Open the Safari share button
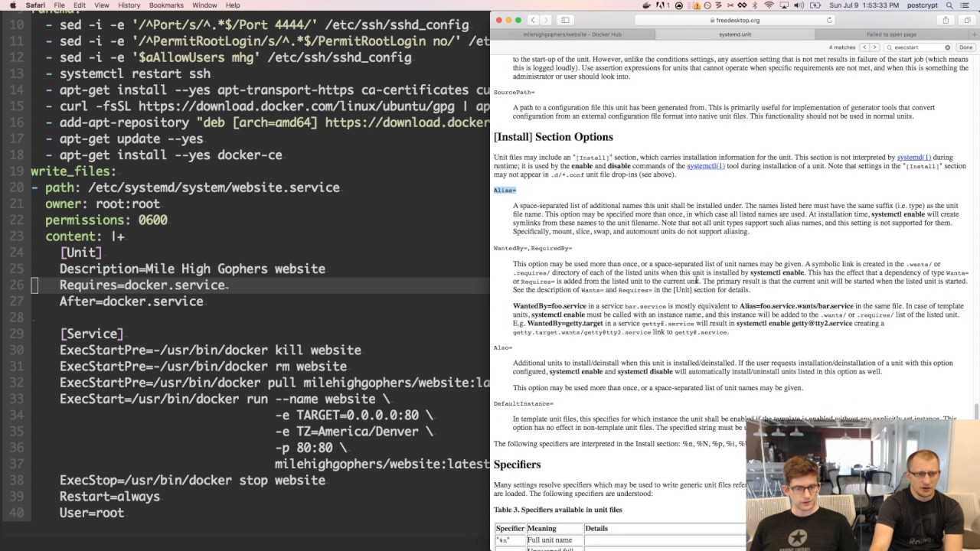980x551 pixels. point(946,20)
